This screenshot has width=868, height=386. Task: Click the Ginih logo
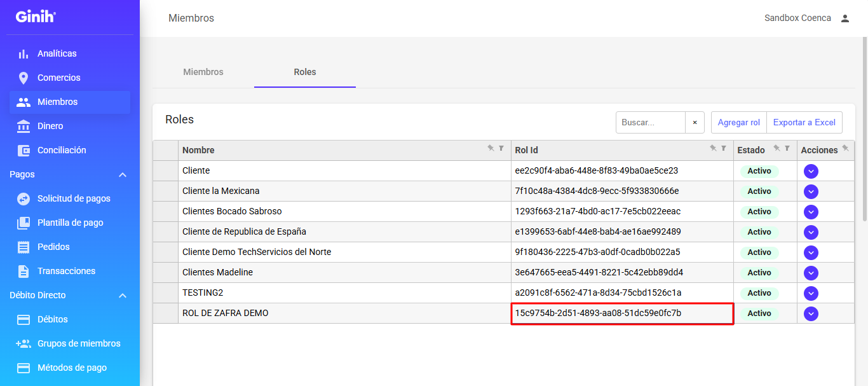[36, 17]
